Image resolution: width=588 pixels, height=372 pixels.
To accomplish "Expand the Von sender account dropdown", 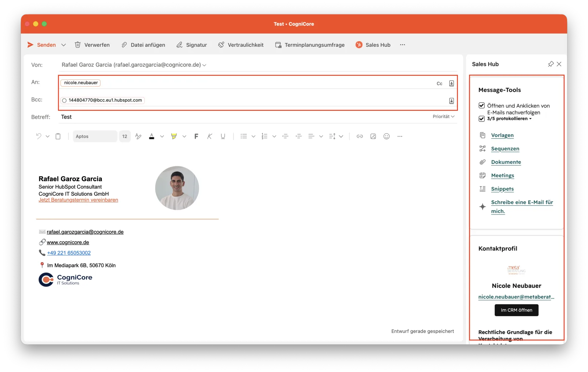I will pyautogui.click(x=204, y=65).
